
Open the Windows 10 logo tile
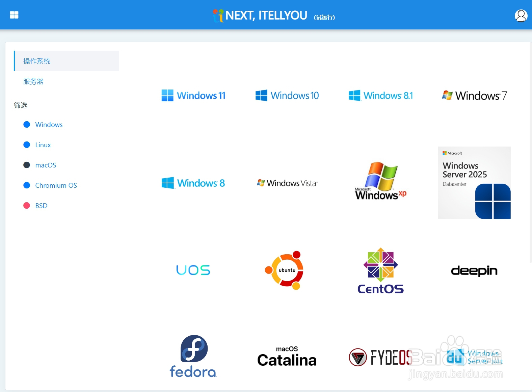[x=287, y=96]
